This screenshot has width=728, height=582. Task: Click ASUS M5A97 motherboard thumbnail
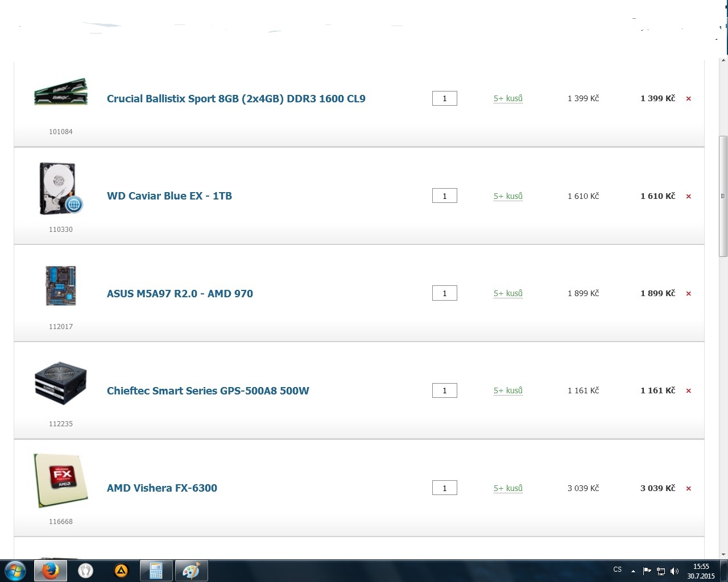[61, 286]
